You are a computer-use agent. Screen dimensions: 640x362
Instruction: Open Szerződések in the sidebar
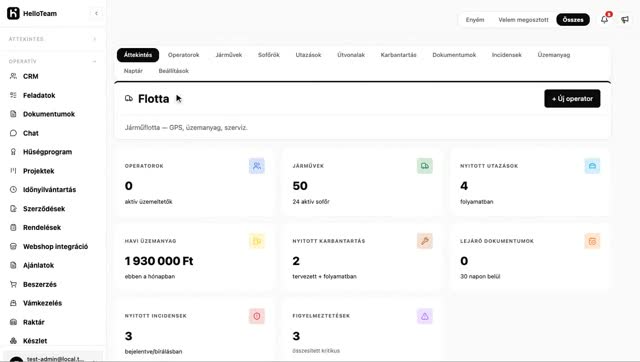pyautogui.click(x=53, y=209)
